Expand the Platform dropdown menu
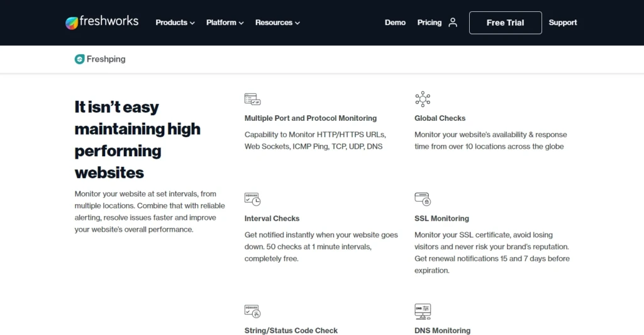This screenshot has width=644, height=335. click(225, 23)
